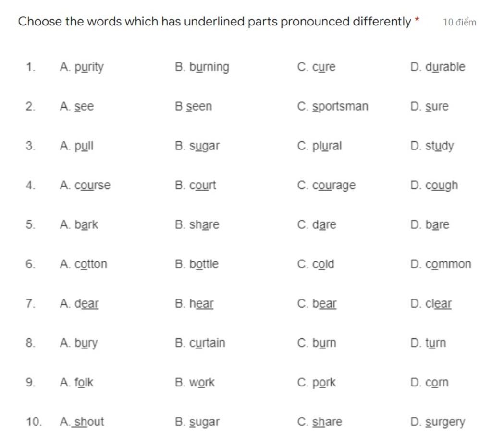The height and width of the screenshot is (448, 492).
Task: Select answer A. purity in question 1
Action: point(82,67)
